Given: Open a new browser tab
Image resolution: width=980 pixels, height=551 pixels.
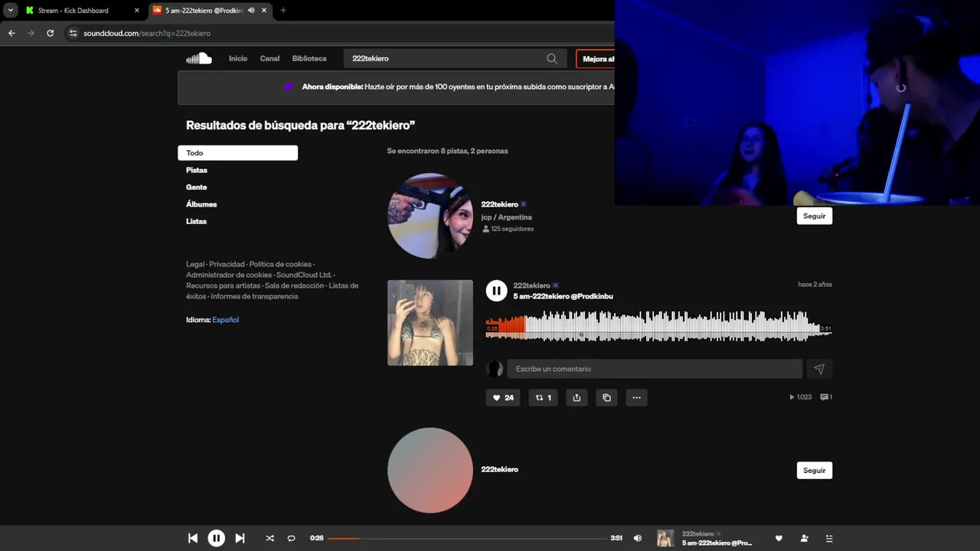Looking at the screenshot, I should 283,10.
